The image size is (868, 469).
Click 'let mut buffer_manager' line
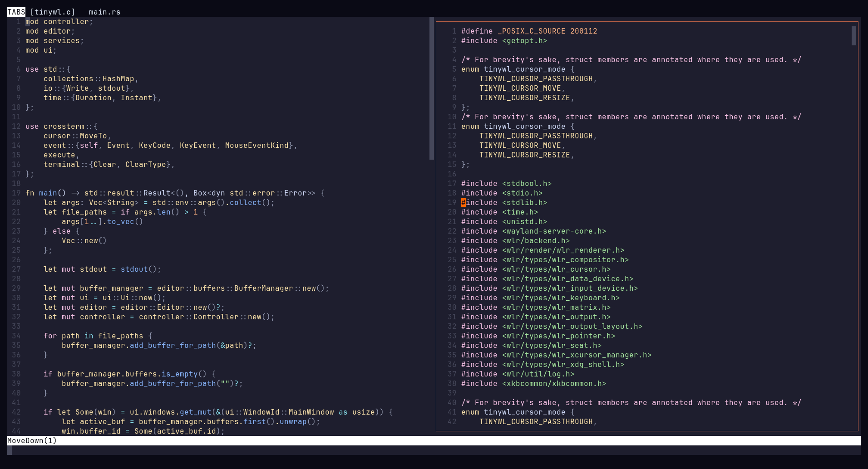[x=186, y=288]
